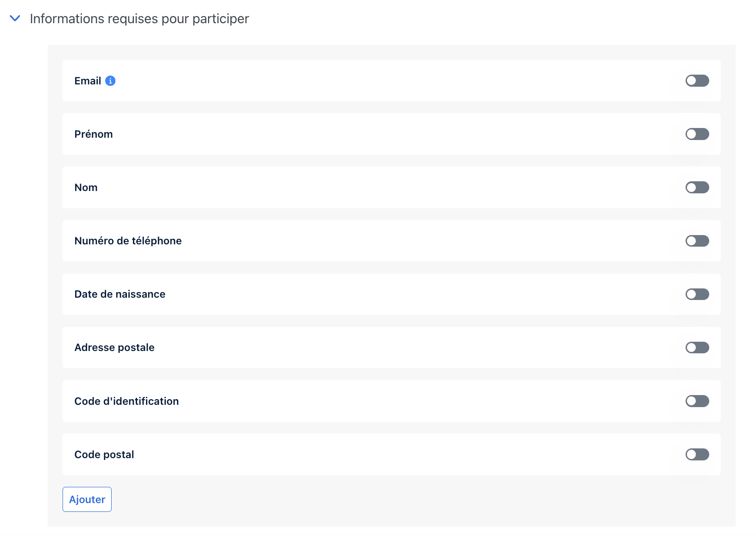Viewport: 756px width, 536px height.
Task: Turn on the Code postal toggle
Action: coord(697,454)
